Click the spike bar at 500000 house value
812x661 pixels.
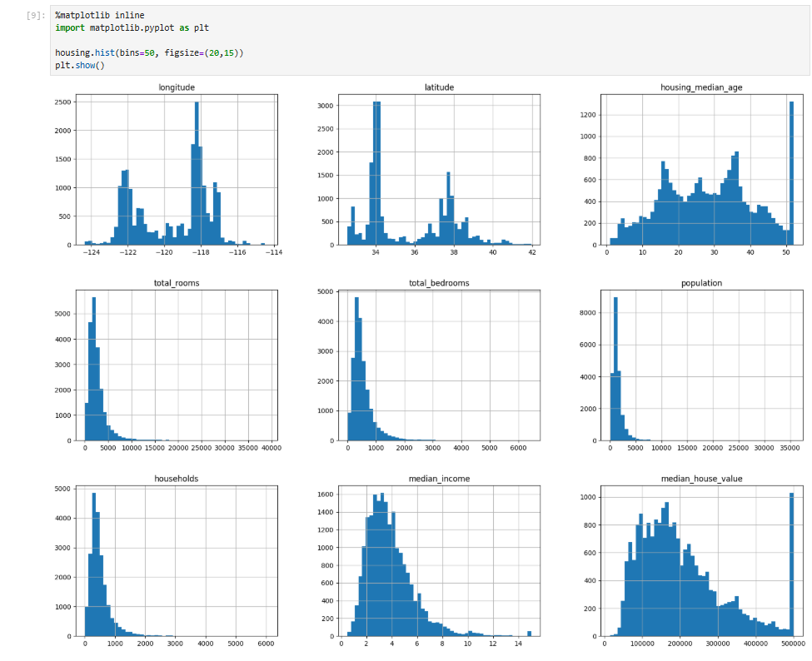[x=791, y=564]
